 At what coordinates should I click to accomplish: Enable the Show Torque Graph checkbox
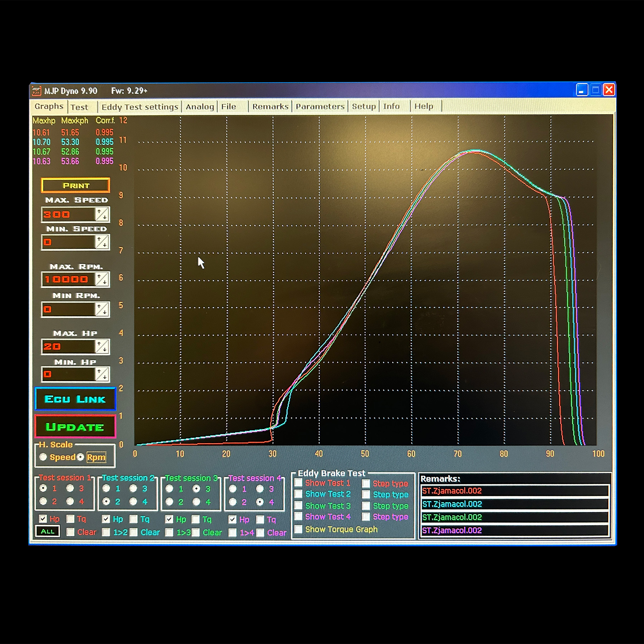point(298,529)
